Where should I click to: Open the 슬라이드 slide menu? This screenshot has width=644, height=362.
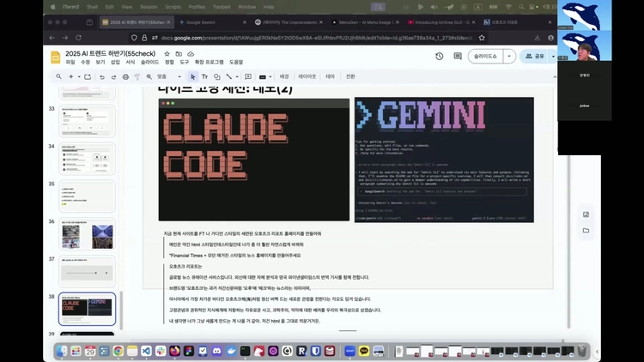(149, 62)
